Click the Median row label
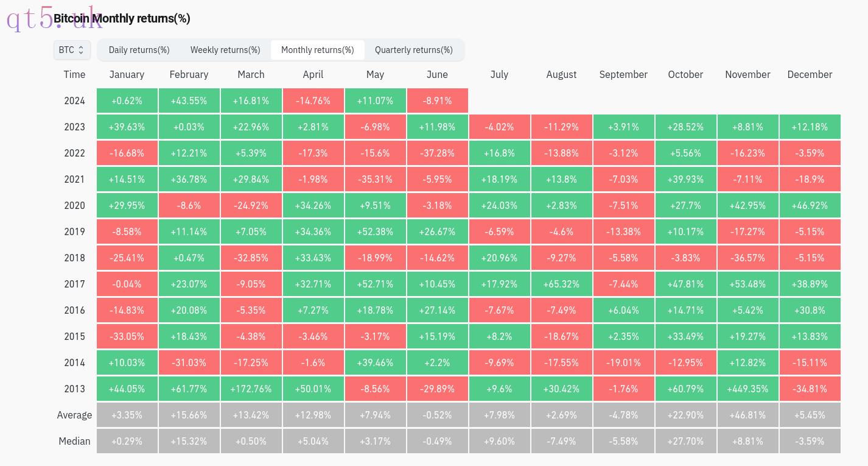Viewport: 868px width, 466px height. 74,441
